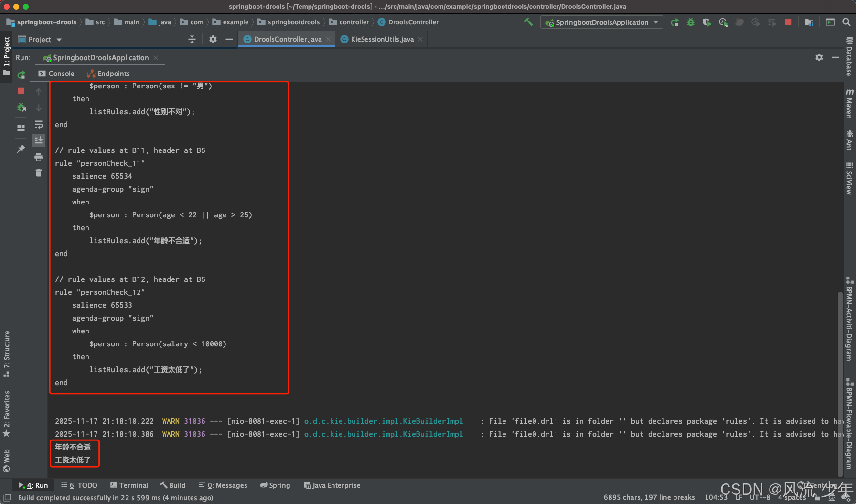This screenshot has height=504, width=856.
Task: Open the 0: Messages bottom tool tab
Action: [x=223, y=485]
